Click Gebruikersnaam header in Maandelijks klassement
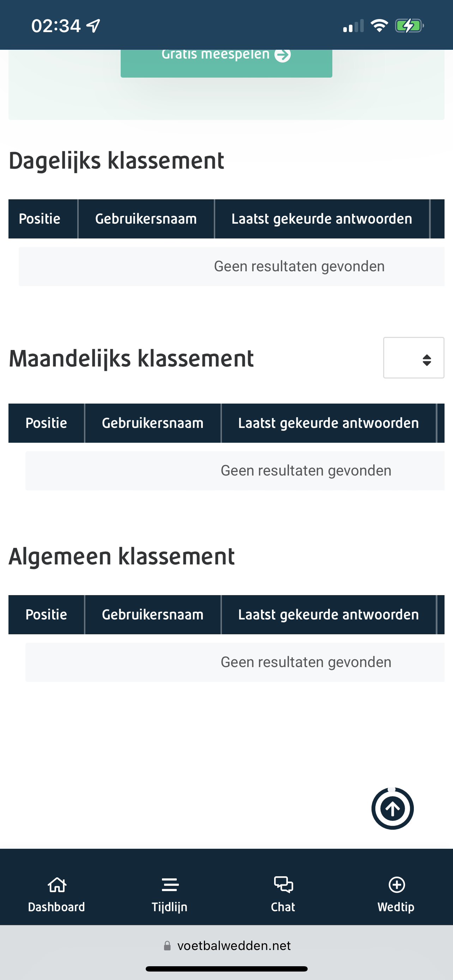The height and width of the screenshot is (980, 453). (152, 423)
